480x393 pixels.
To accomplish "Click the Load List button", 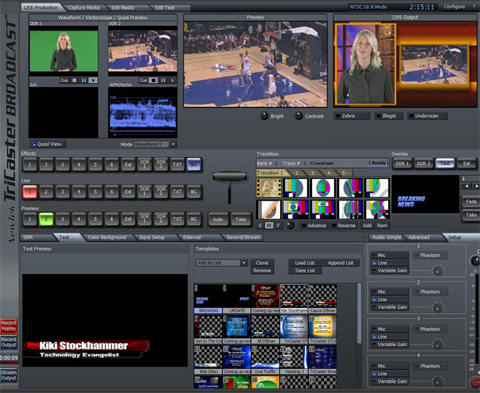I will pos(305,263).
